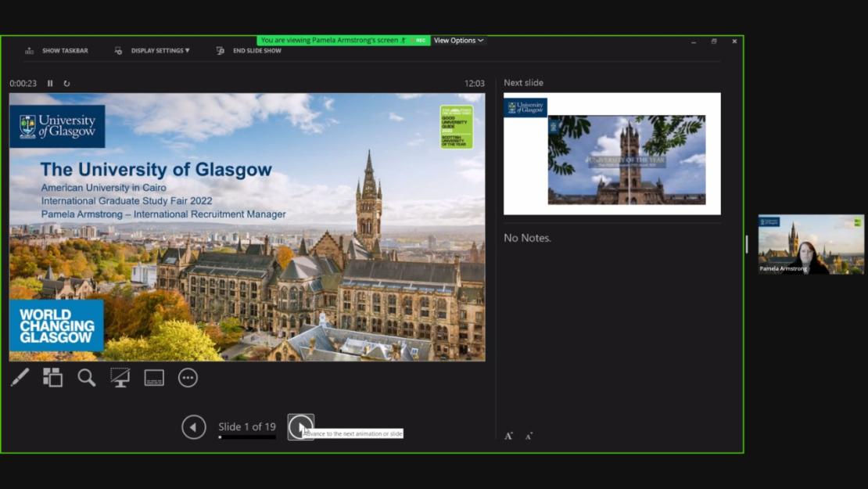Select the pen and laser pointer tool

coord(20,378)
